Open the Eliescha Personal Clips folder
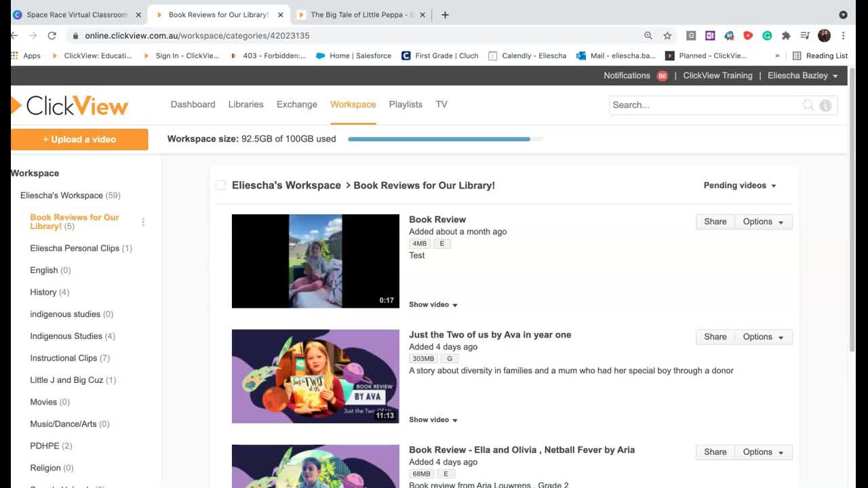 pyautogui.click(x=81, y=248)
